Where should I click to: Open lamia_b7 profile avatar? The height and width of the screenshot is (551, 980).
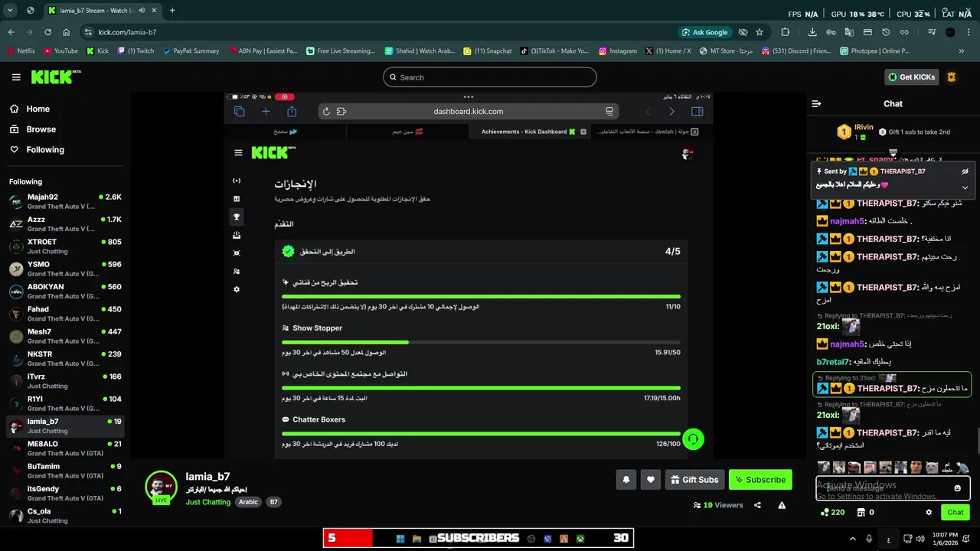click(x=161, y=487)
